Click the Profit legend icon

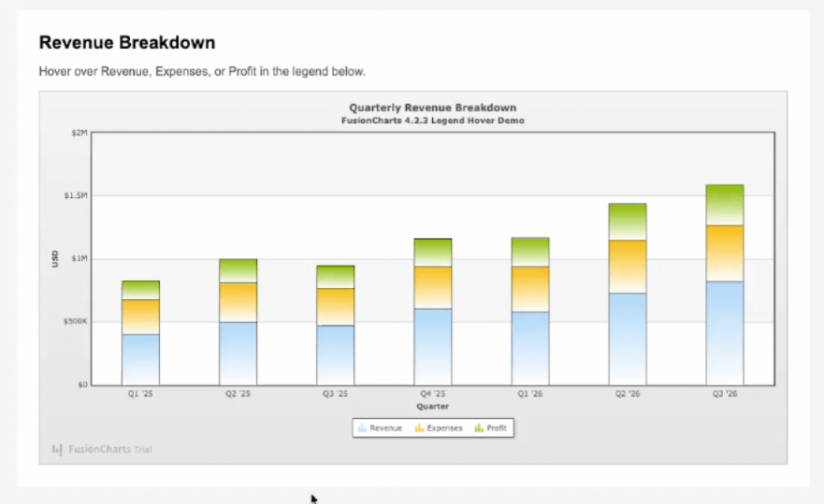479,428
